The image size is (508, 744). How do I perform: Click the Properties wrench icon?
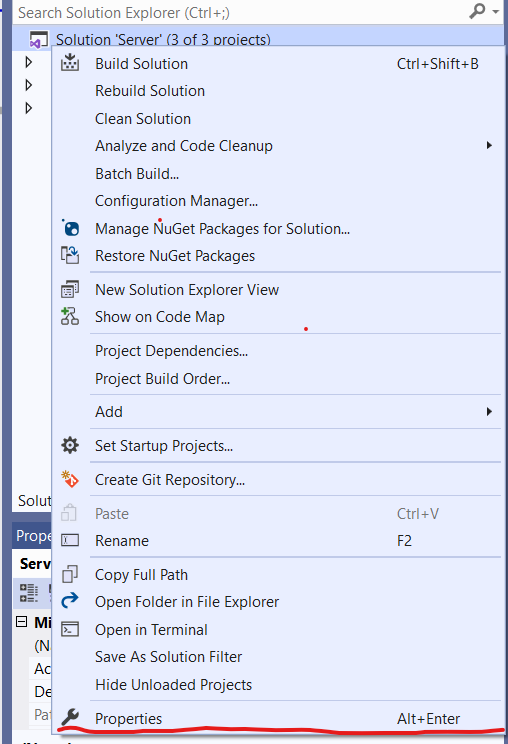(x=70, y=717)
